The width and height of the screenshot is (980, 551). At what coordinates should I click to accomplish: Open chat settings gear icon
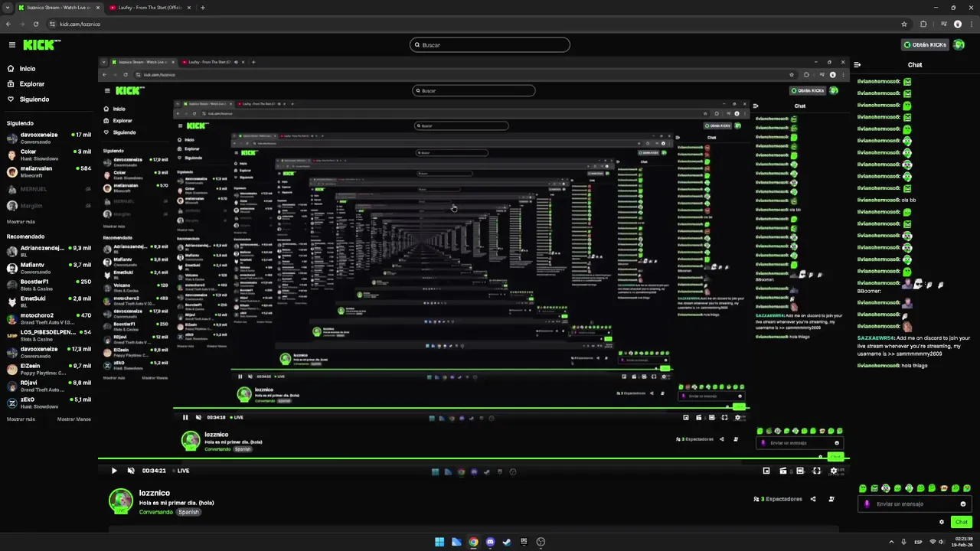pos(942,522)
